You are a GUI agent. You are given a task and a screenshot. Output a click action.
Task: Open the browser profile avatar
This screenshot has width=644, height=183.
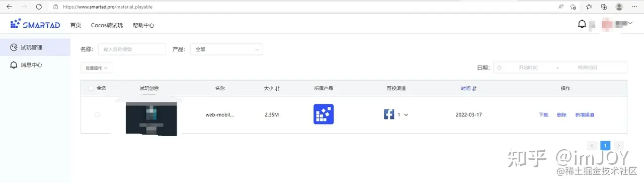coord(619,7)
